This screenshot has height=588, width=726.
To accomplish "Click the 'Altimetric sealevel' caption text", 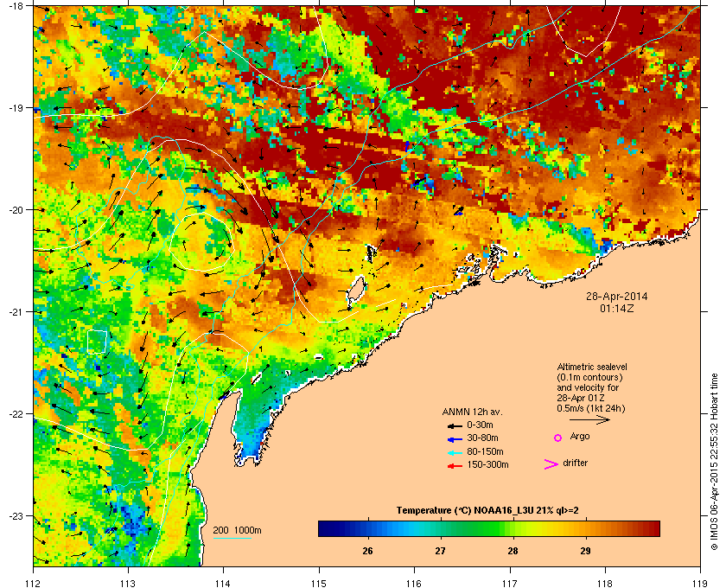I will (x=592, y=367).
